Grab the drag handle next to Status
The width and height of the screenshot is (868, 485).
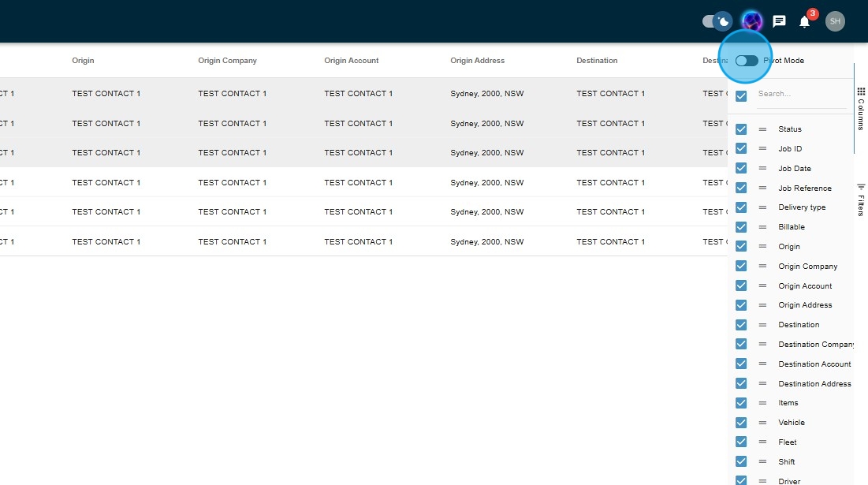click(762, 129)
